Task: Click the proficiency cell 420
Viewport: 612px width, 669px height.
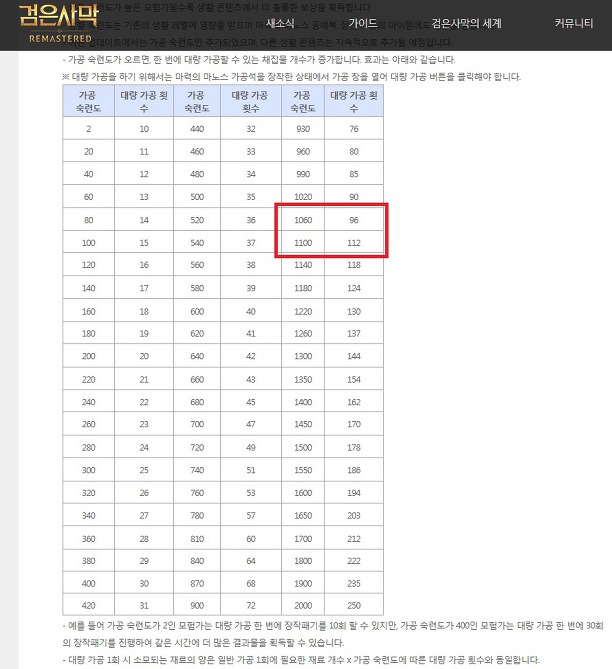Action: tap(88, 605)
